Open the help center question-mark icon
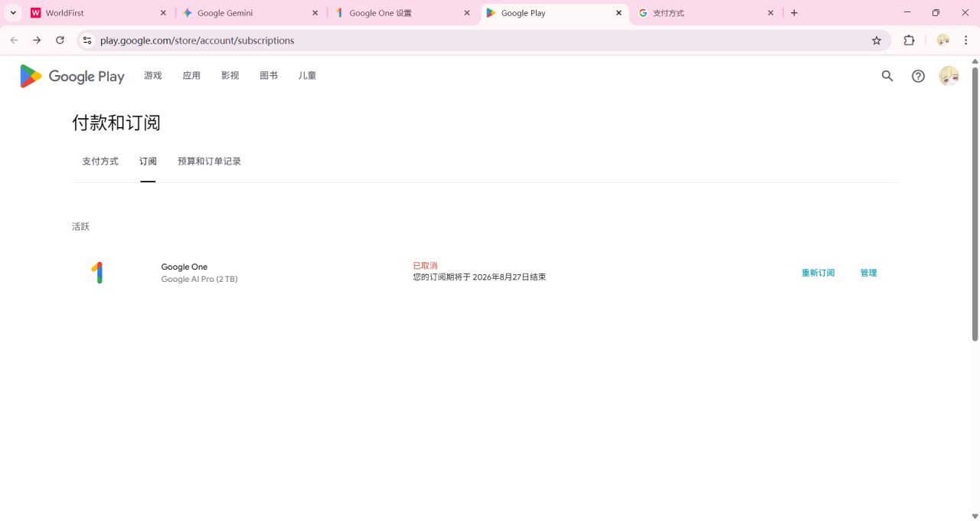 (x=918, y=76)
